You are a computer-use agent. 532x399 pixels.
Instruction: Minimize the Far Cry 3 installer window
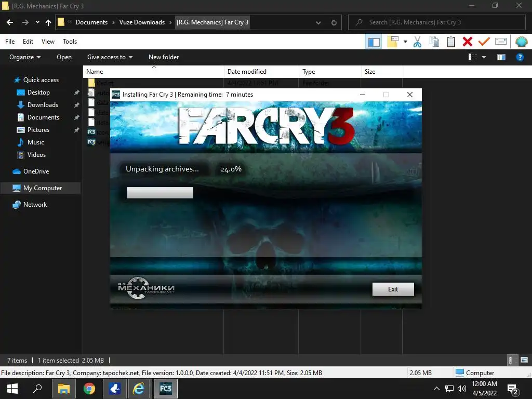[362, 95]
